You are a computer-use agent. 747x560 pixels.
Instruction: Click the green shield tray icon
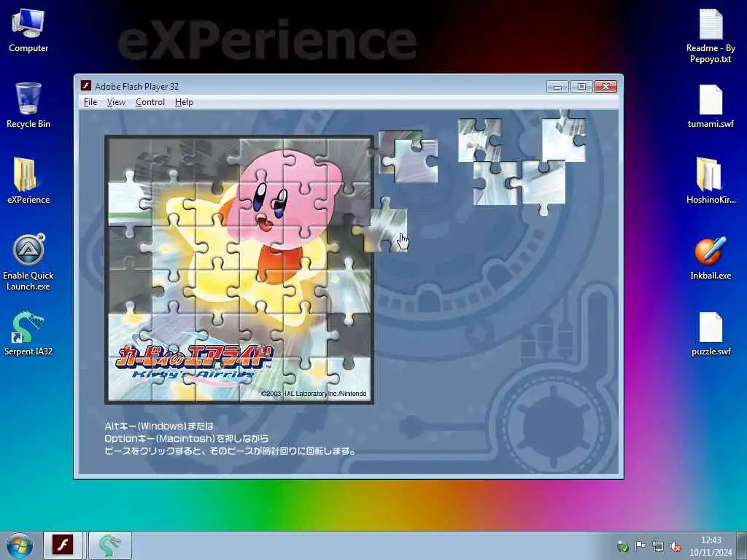point(623,547)
